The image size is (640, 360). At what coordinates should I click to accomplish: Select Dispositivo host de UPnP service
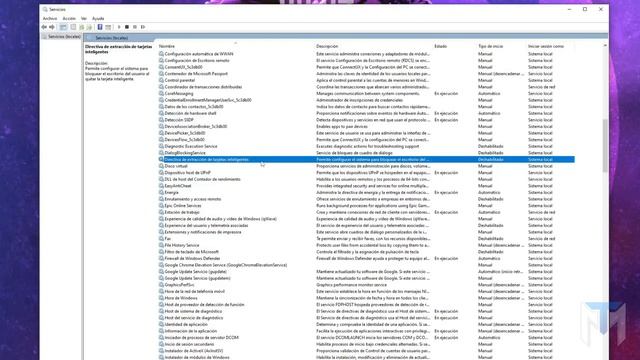coord(366,173)
